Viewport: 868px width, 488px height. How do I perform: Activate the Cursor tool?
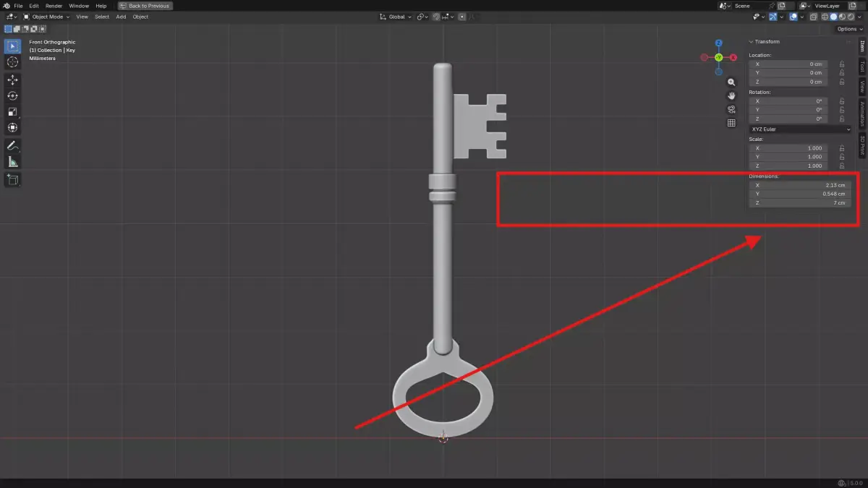pyautogui.click(x=12, y=62)
